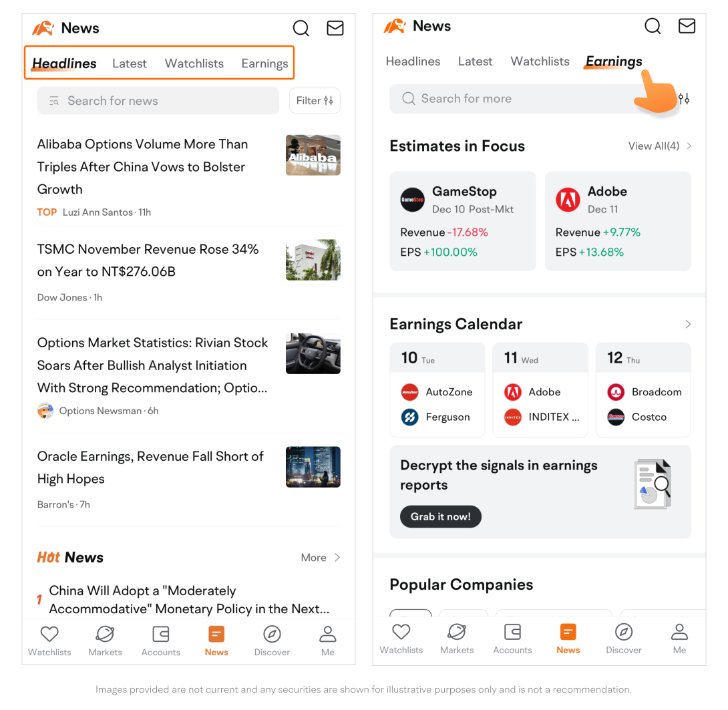Open the Earnings Calendar chevron arrow
The height and width of the screenshot is (710, 728).
[688, 325]
